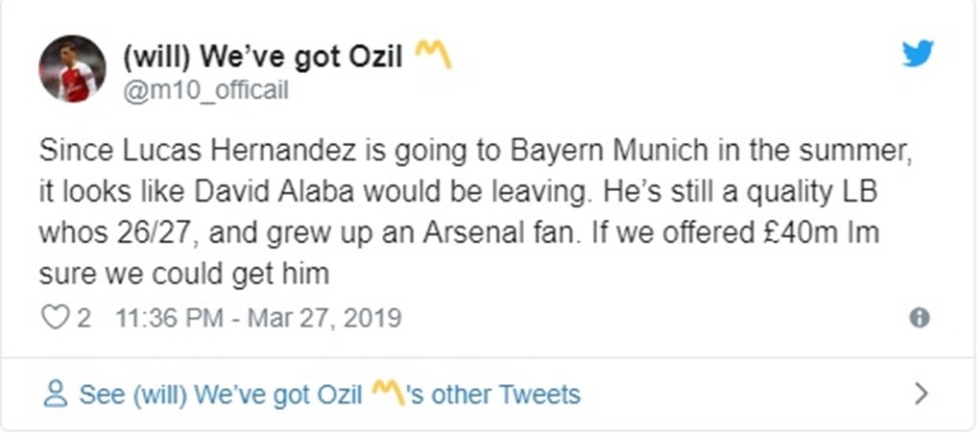
Task: Like the tweet with the heart icon
Action: pyautogui.click(x=55, y=318)
